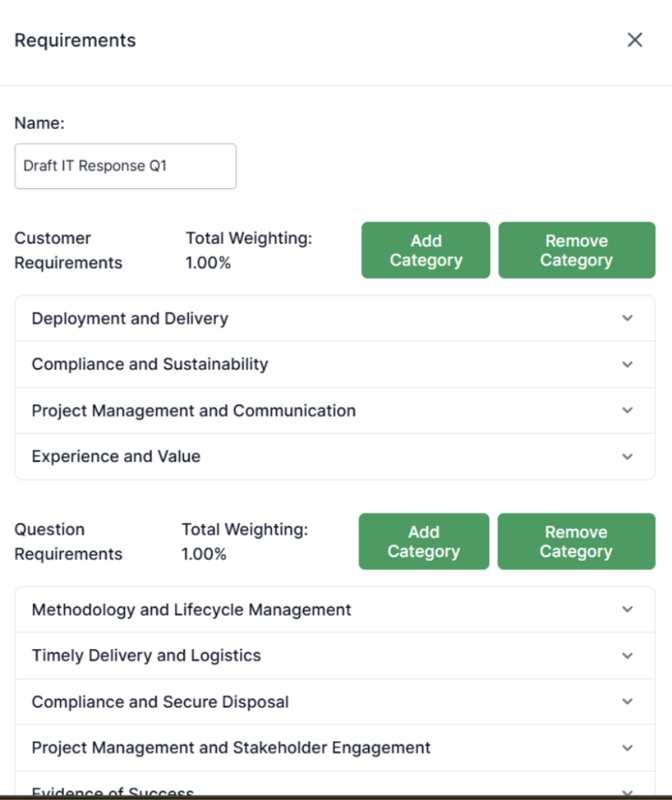
Task: Add Category to Customer Requirements
Action: tap(426, 250)
